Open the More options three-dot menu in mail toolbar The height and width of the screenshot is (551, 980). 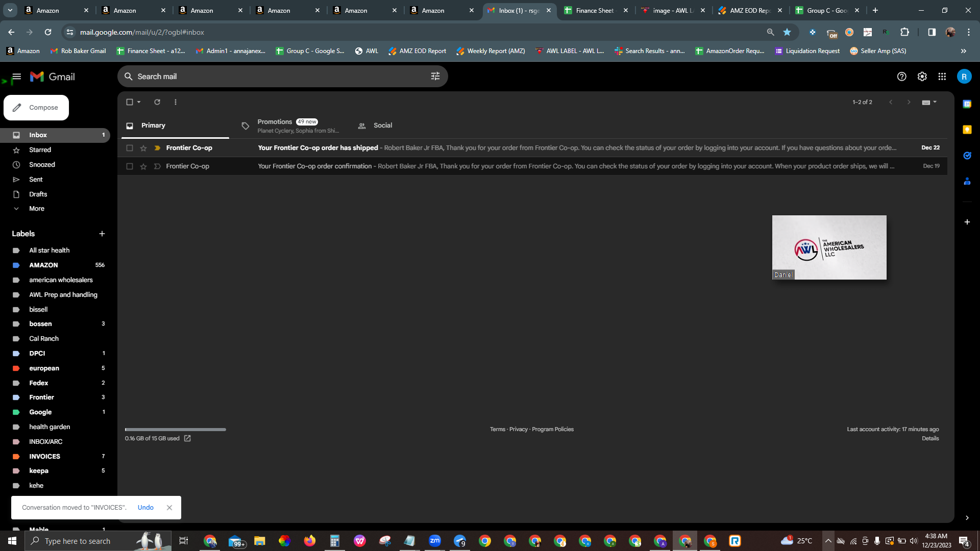(176, 102)
